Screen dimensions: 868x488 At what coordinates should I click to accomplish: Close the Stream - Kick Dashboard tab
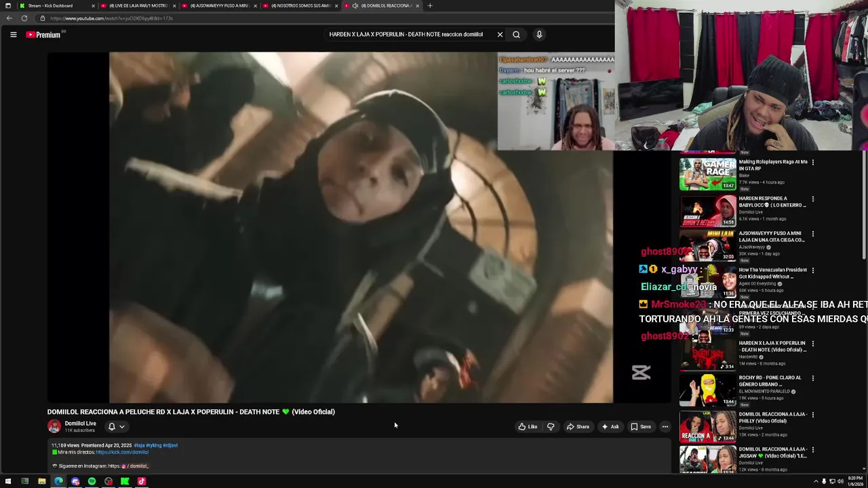[92, 5]
